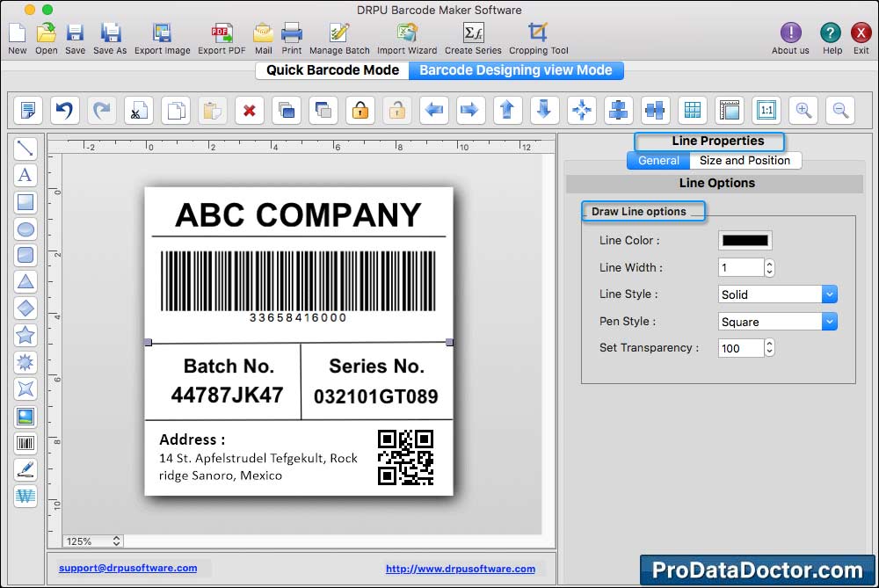The image size is (879, 588).
Task: Select the line drawing tool
Action: pos(25,148)
